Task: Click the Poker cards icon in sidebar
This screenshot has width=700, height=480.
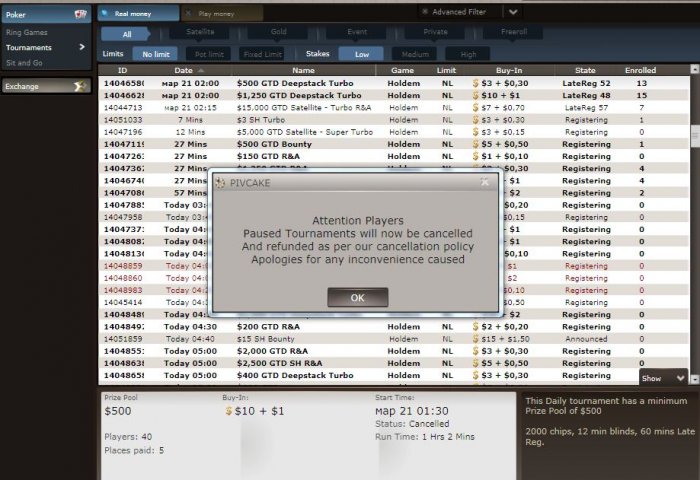Action: click(80, 14)
